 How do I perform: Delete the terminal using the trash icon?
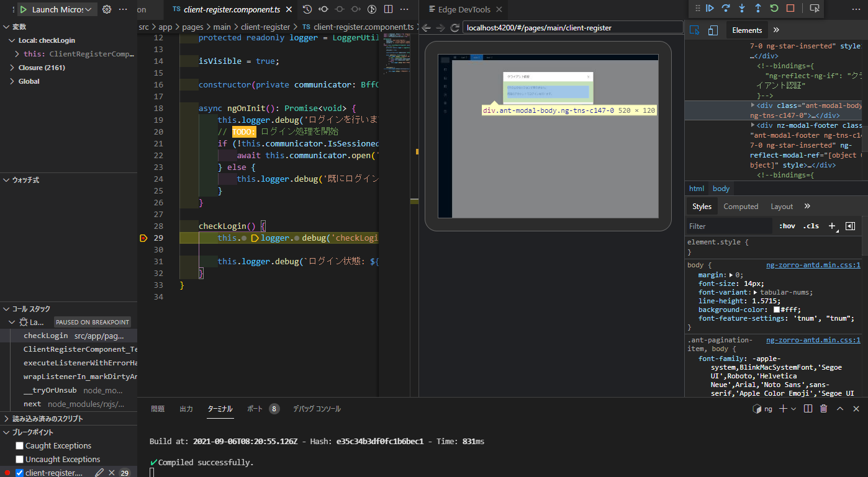click(x=823, y=408)
